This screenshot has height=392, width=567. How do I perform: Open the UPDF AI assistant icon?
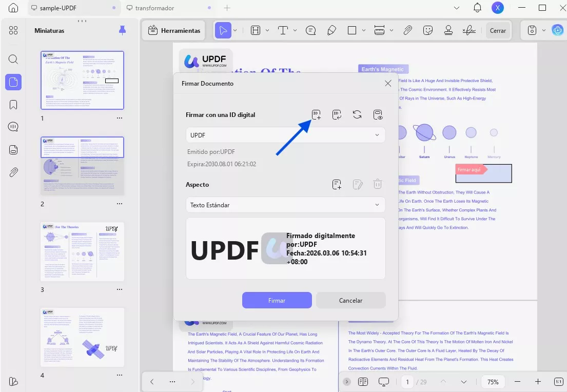pyautogui.click(x=558, y=30)
